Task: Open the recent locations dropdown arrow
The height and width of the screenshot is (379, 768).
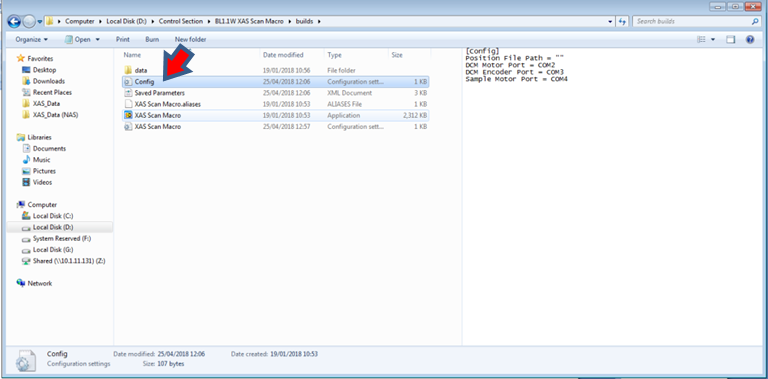Action: 40,22
